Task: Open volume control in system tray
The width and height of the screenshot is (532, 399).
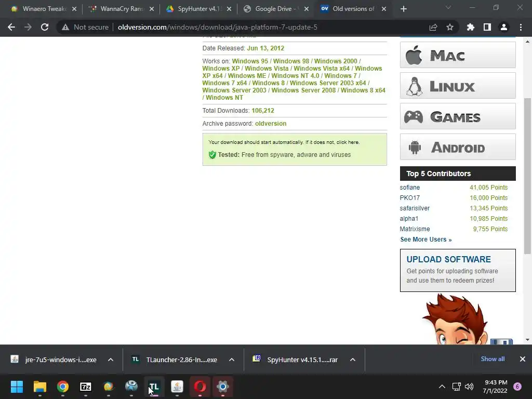Action: coord(469,387)
